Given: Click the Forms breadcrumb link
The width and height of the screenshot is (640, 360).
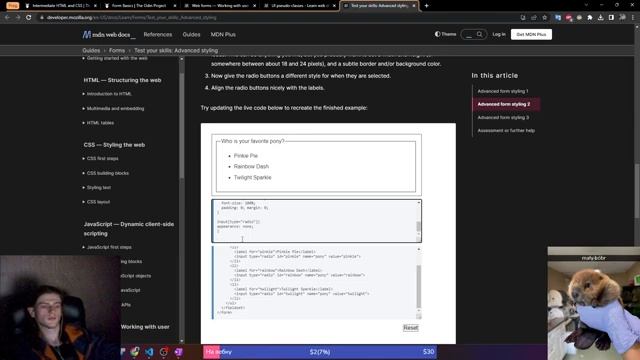Looking at the screenshot, I should [117, 51].
